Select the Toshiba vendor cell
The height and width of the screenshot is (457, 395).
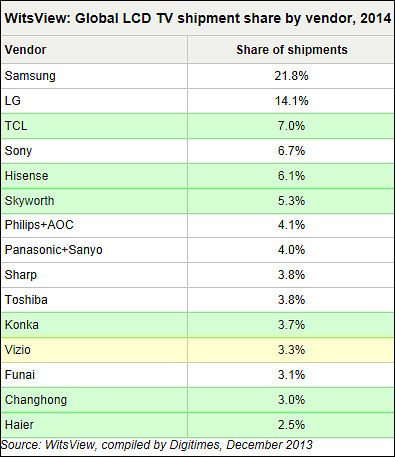click(94, 300)
